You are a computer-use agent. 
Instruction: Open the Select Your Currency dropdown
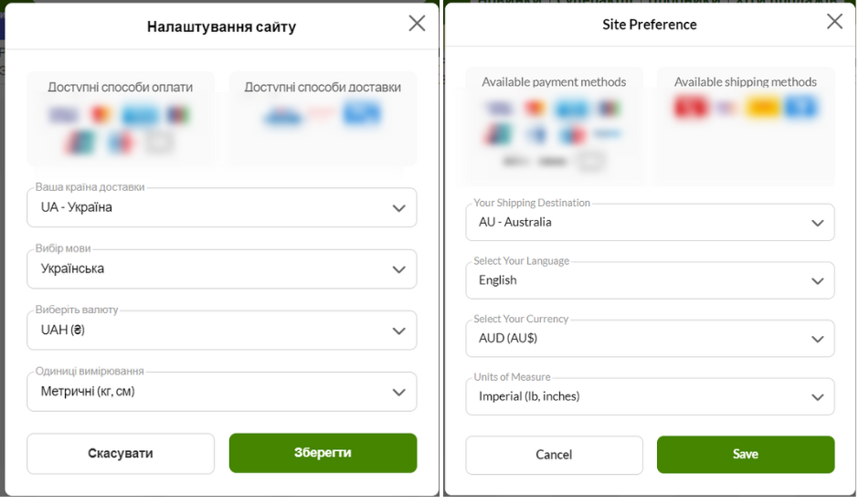coord(650,339)
